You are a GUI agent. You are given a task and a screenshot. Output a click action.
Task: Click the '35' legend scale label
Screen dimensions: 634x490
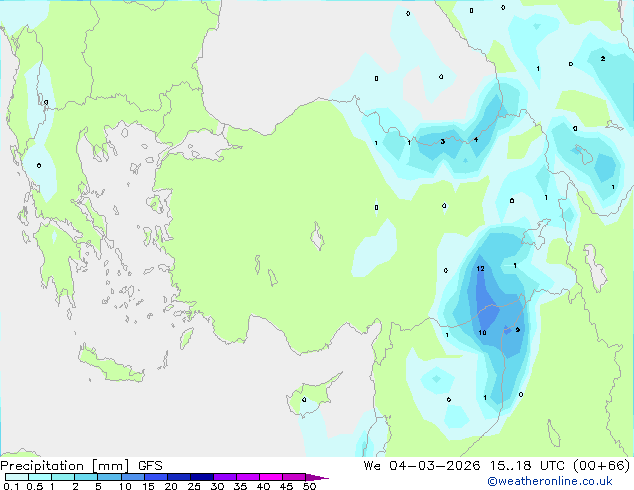click(x=240, y=486)
